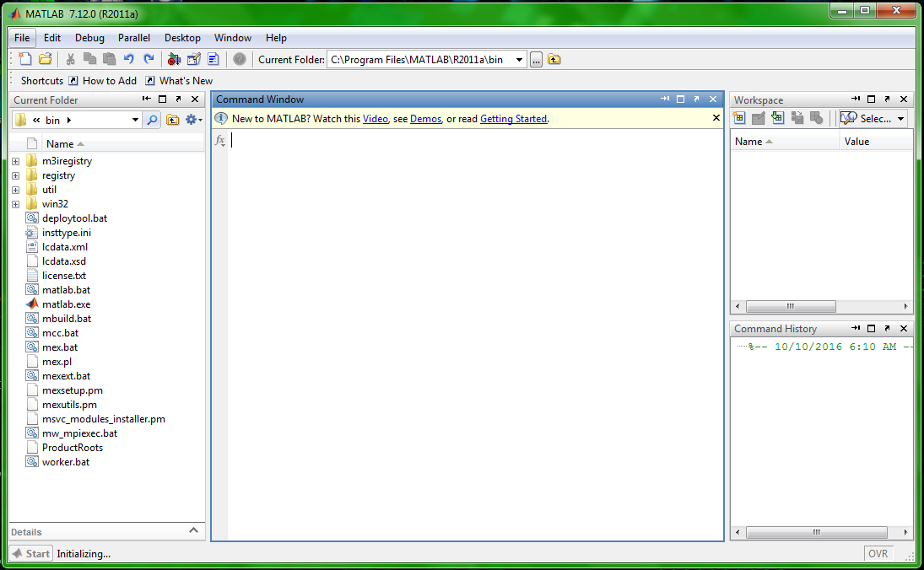The image size is (924, 570).
Task: Click the Video link
Action: point(376,118)
